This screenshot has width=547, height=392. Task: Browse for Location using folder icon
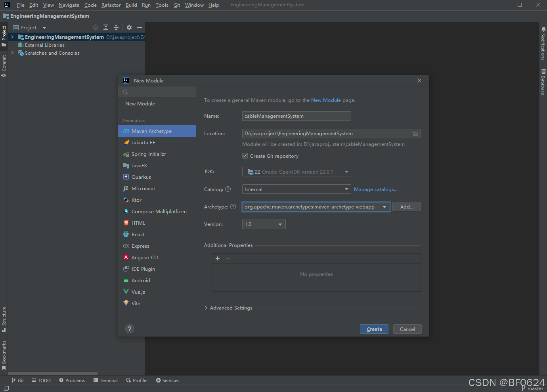coord(415,134)
